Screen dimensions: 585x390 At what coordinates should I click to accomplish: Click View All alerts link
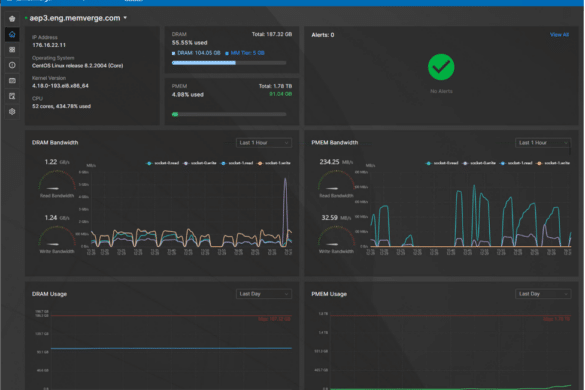559,35
